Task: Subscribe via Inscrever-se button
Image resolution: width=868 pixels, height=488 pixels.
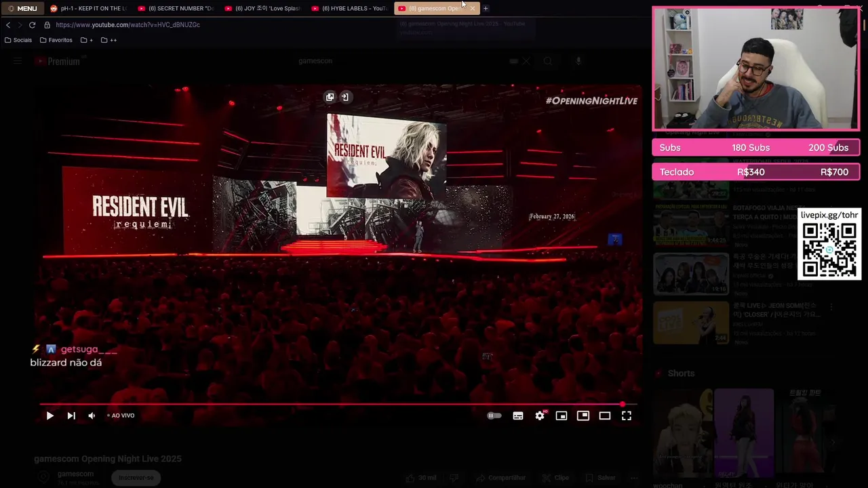Action: pos(136,478)
